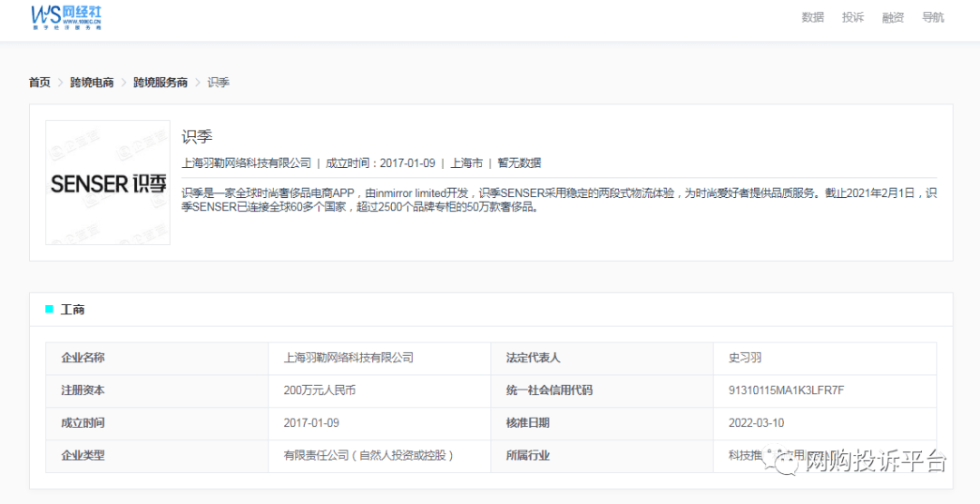
Task: Go back to 首页 via breadcrumb
Action: tap(39, 83)
